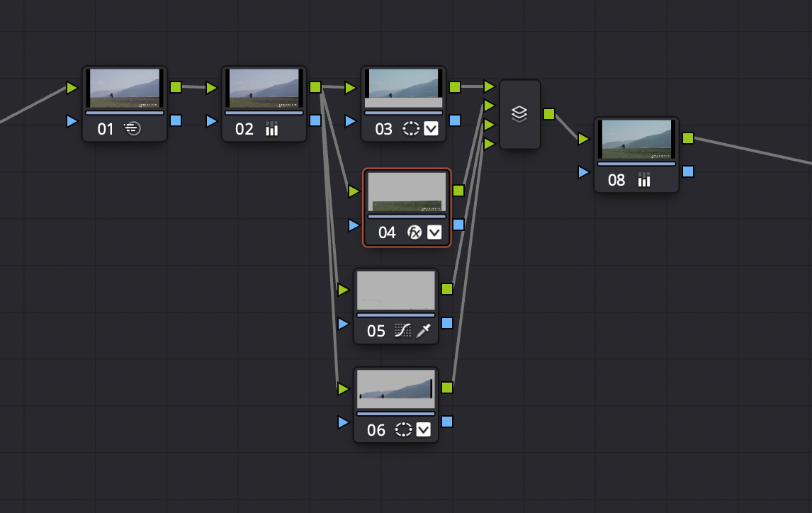Click the FX icon on node 04
Image resolution: width=812 pixels, height=513 pixels.
[x=415, y=232]
